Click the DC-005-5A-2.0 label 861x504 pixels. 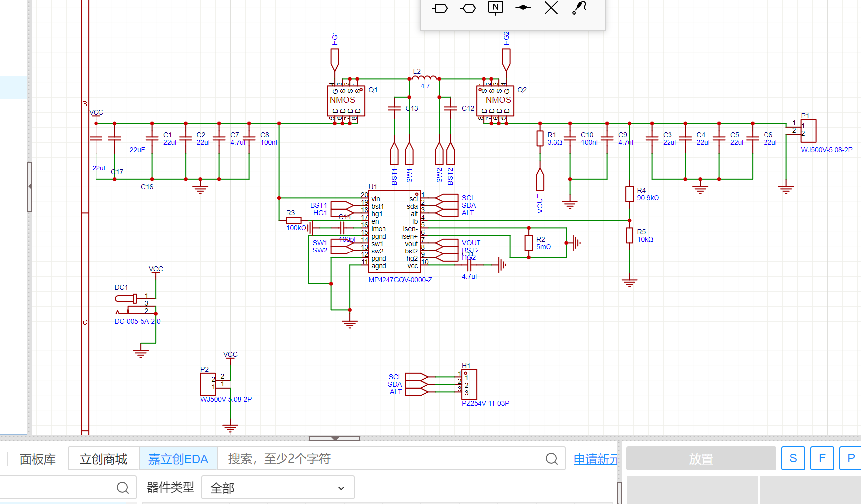tap(137, 321)
